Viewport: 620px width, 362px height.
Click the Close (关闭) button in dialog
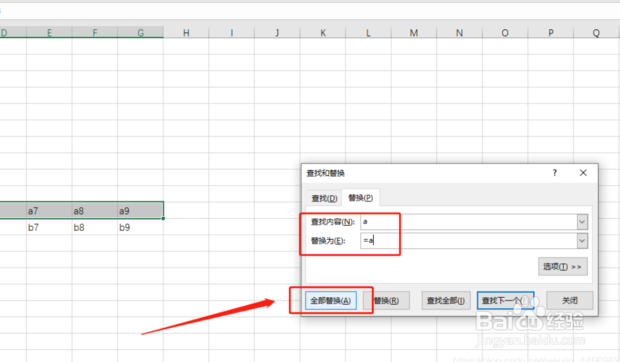click(x=570, y=301)
